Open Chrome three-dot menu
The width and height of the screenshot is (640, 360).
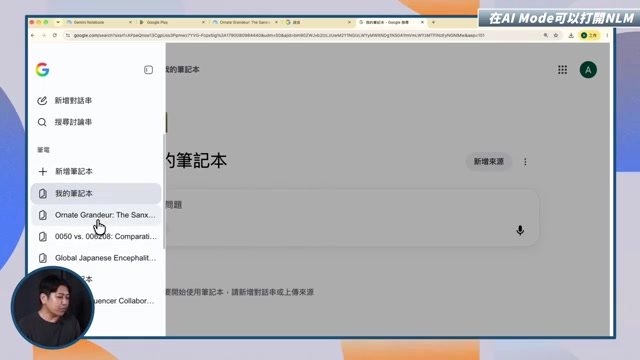point(607,36)
